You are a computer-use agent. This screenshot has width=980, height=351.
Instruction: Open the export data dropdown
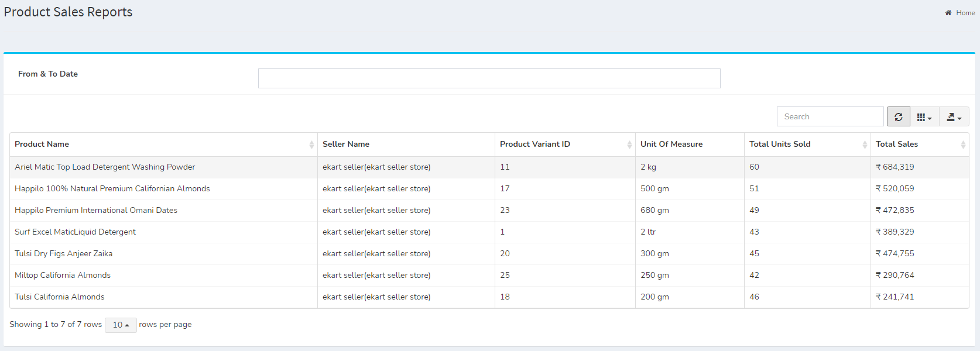coord(954,116)
